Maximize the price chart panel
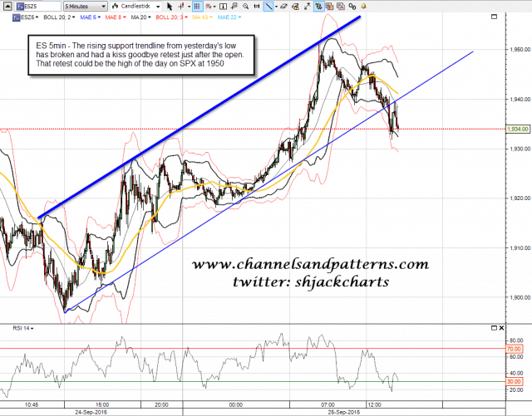 point(494,17)
